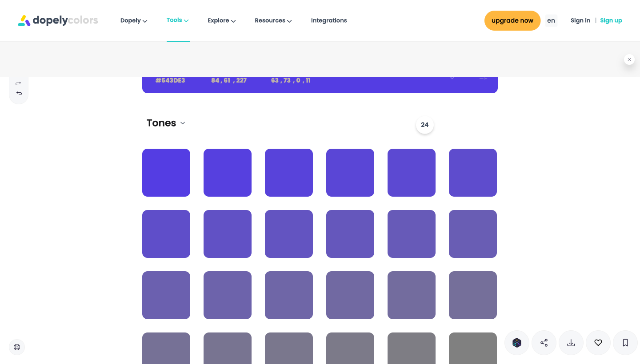
Task: Click the undo arrow icon
Action: pos(19,93)
